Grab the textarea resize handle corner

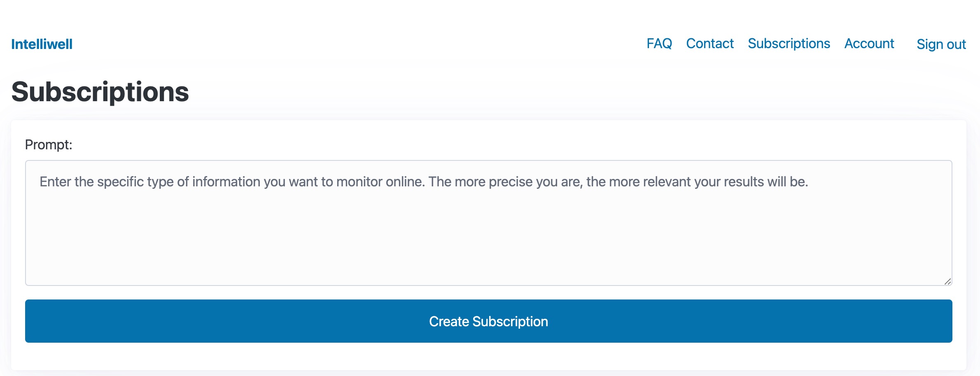coord(947,281)
